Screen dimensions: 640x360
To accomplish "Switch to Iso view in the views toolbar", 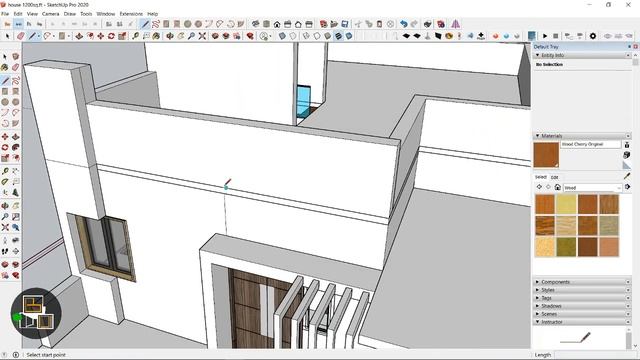I will click(x=256, y=24).
